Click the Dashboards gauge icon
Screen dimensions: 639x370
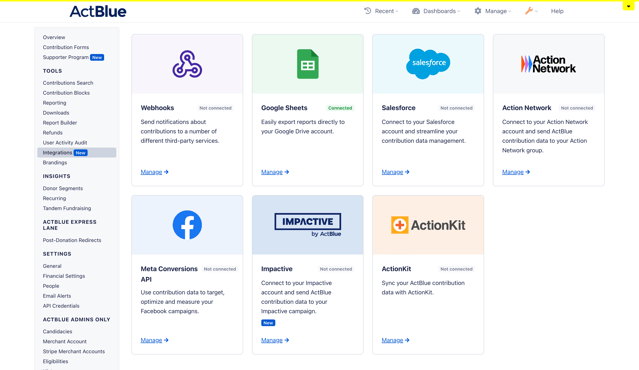pyautogui.click(x=416, y=11)
